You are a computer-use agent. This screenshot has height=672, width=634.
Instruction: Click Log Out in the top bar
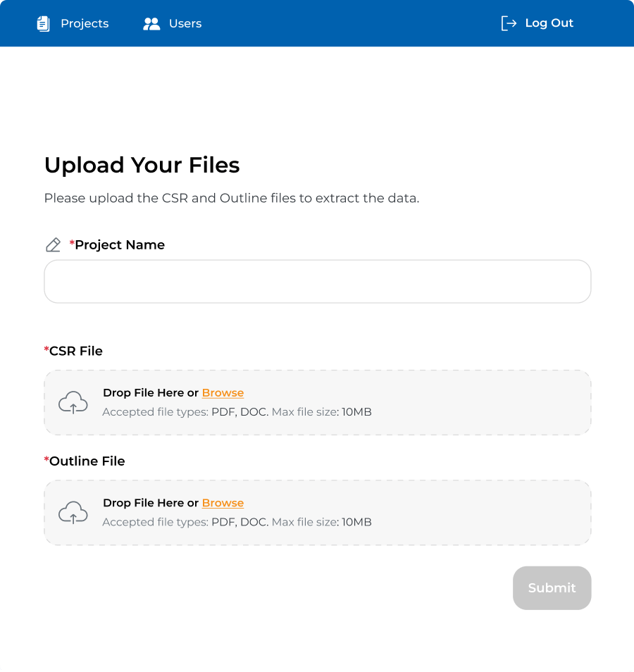click(x=549, y=23)
